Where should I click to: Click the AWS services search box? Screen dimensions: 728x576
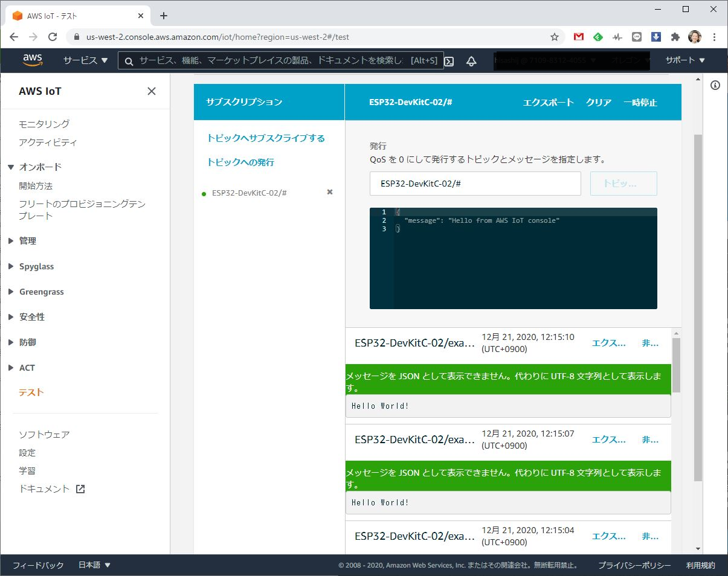[281, 61]
